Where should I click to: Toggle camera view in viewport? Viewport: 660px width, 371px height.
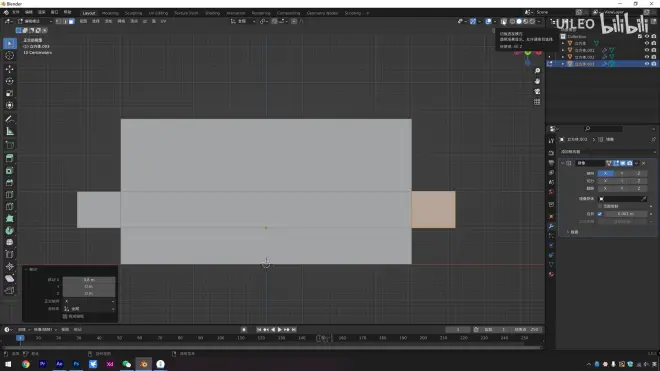[537, 91]
